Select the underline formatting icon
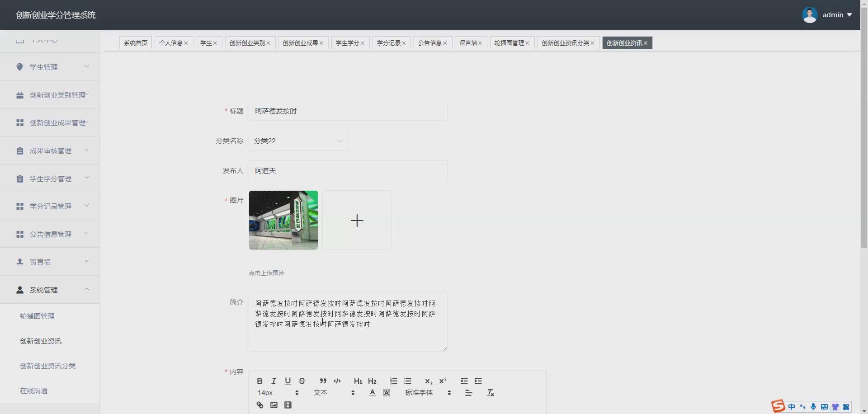The height and width of the screenshot is (414, 868). pyautogui.click(x=288, y=381)
